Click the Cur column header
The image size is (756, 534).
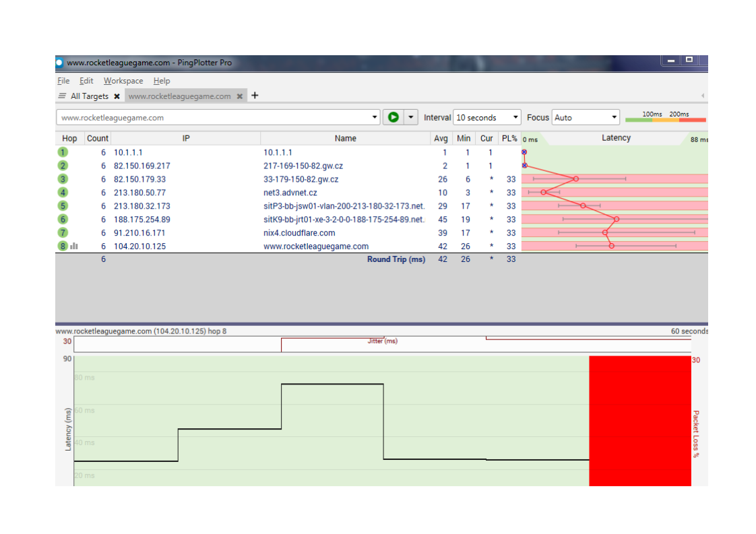pos(486,138)
